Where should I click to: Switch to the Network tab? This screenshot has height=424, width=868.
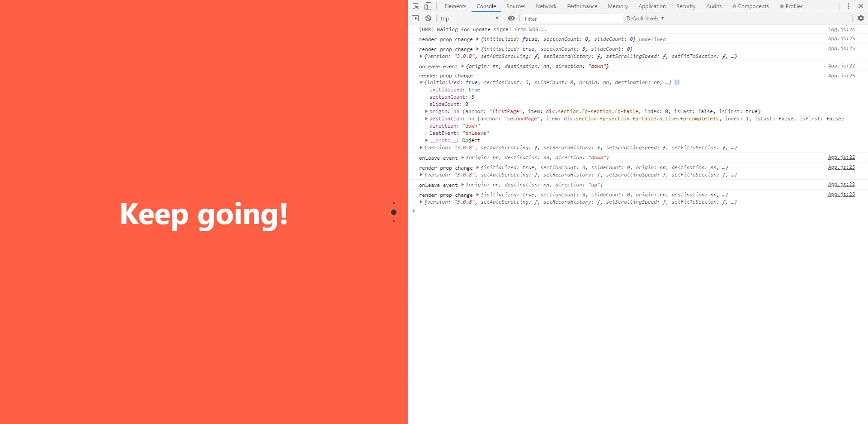point(546,6)
